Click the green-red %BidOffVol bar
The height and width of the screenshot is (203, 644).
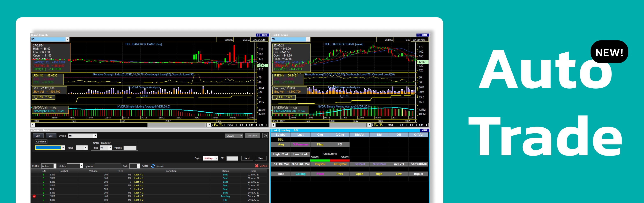330,160
